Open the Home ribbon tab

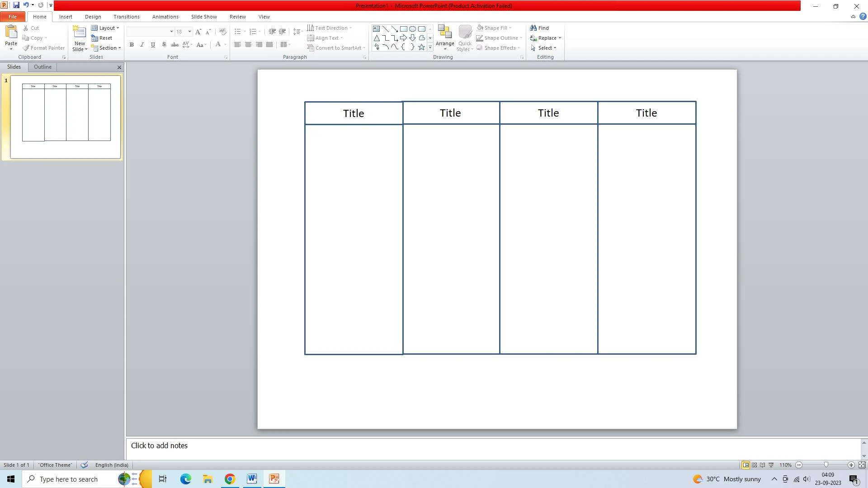39,17
